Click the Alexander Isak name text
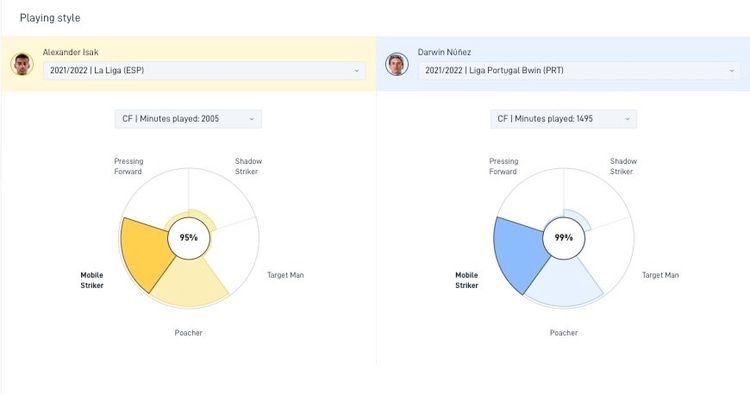This screenshot has width=750, height=395. tap(70, 52)
